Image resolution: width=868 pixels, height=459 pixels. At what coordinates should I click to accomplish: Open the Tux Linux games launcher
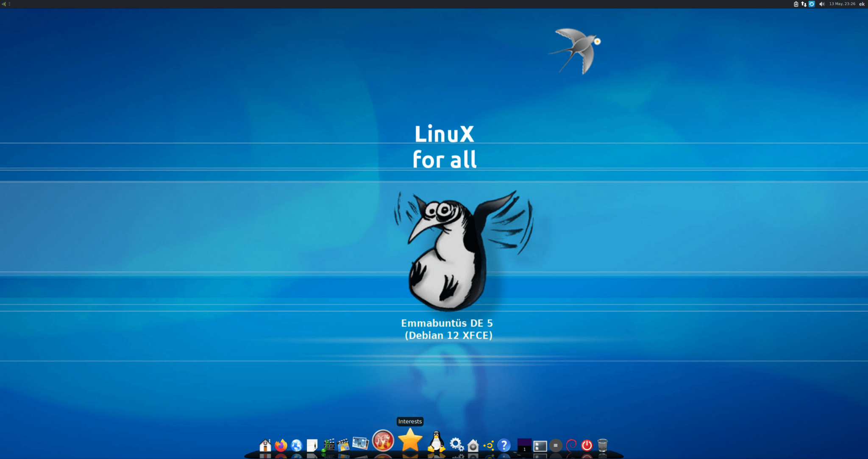[437, 444]
